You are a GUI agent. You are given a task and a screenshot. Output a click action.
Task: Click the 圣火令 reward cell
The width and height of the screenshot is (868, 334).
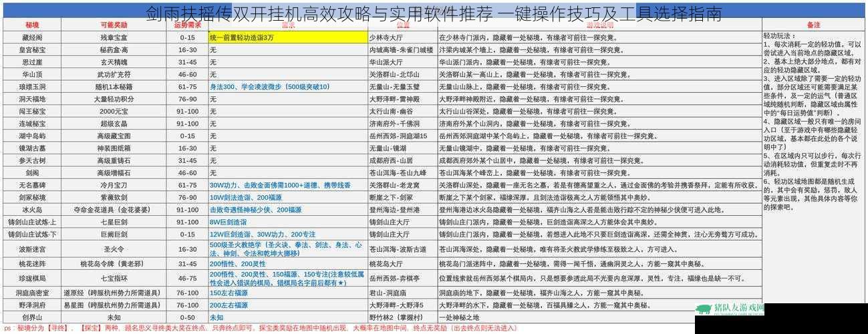(114, 249)
